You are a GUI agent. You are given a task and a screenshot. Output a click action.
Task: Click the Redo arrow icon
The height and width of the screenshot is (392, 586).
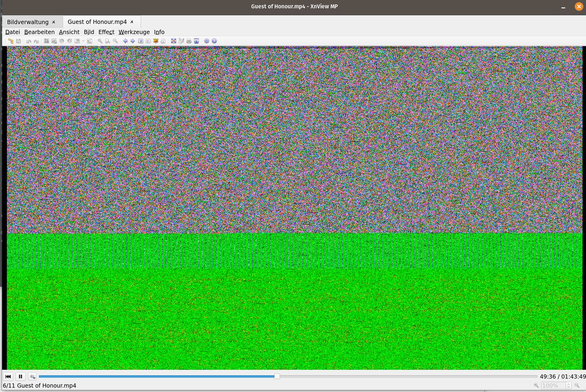tap(36, 41)
